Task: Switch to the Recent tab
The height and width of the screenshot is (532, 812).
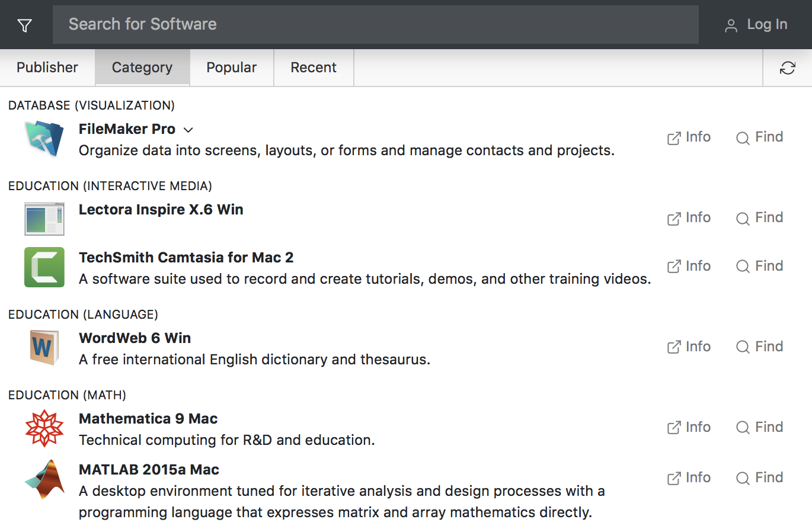Action: [313, 67]
